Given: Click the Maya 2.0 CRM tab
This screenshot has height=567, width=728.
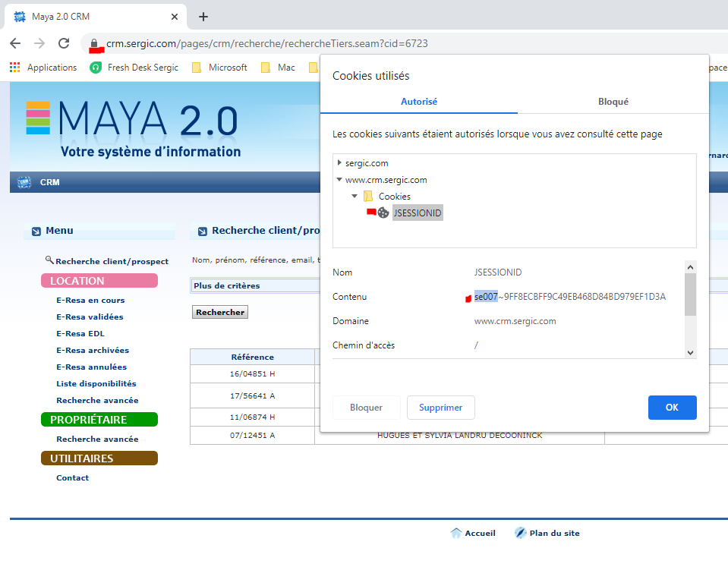Looking at the screenshot, I should tap(96, 17).
